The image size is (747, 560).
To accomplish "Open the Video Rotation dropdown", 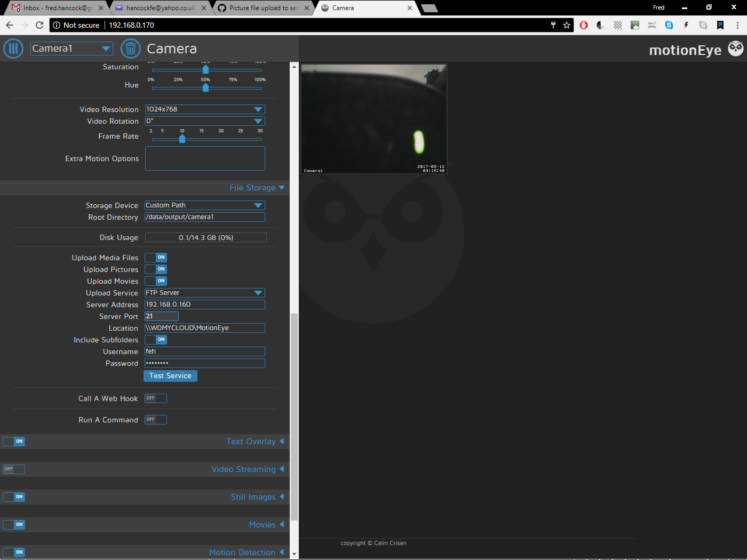I will 205,121.
